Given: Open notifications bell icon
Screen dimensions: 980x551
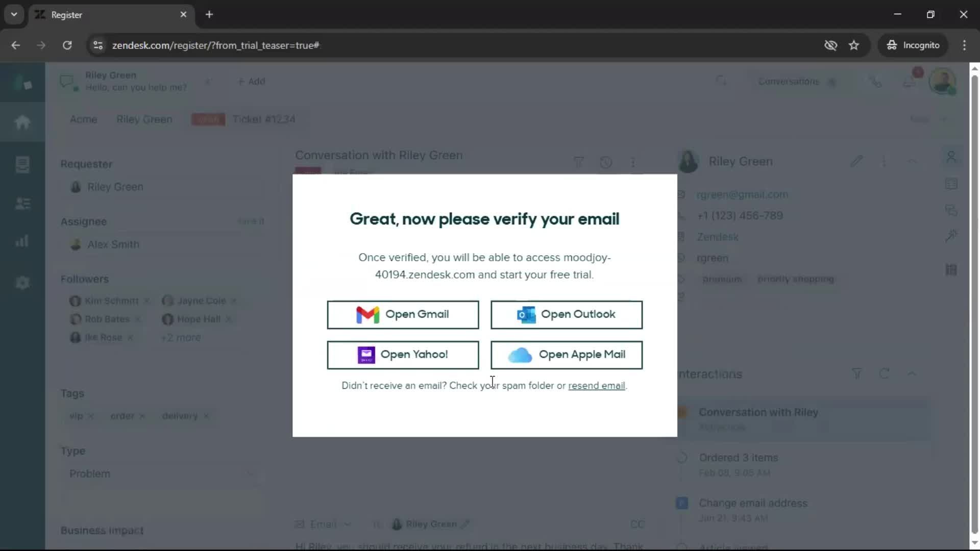Looking at the screenshot, I should tap(910, 82).
